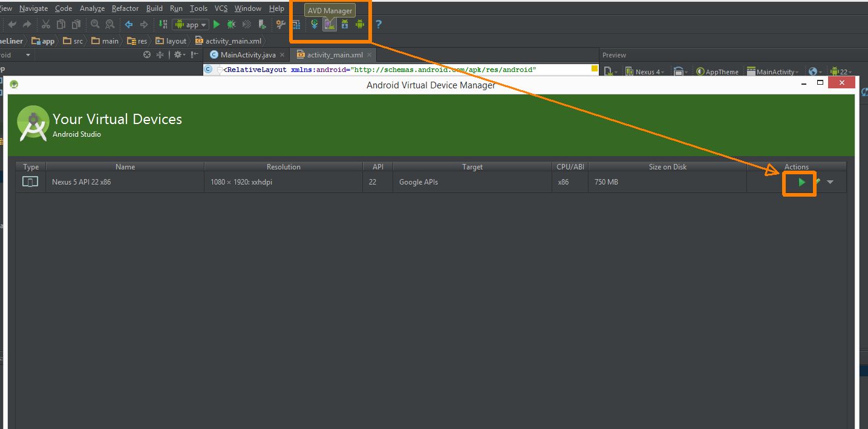Launch the Nexus 5 API 22 x86 emulator

click(801, 182)
